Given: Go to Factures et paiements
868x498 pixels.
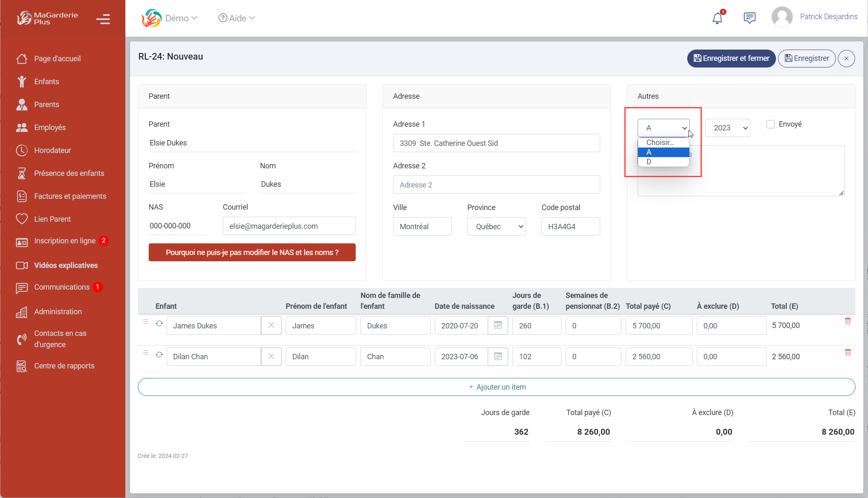Looking at the screenshot, I should point(70,196).
